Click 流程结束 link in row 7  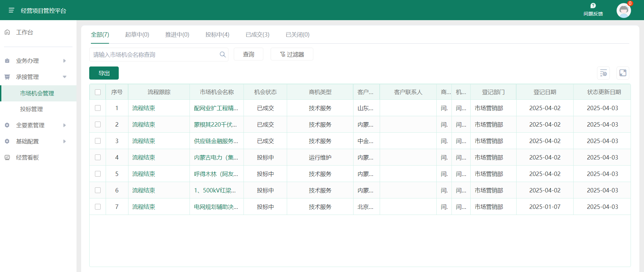pyautogui.click(x=144, y=207)
